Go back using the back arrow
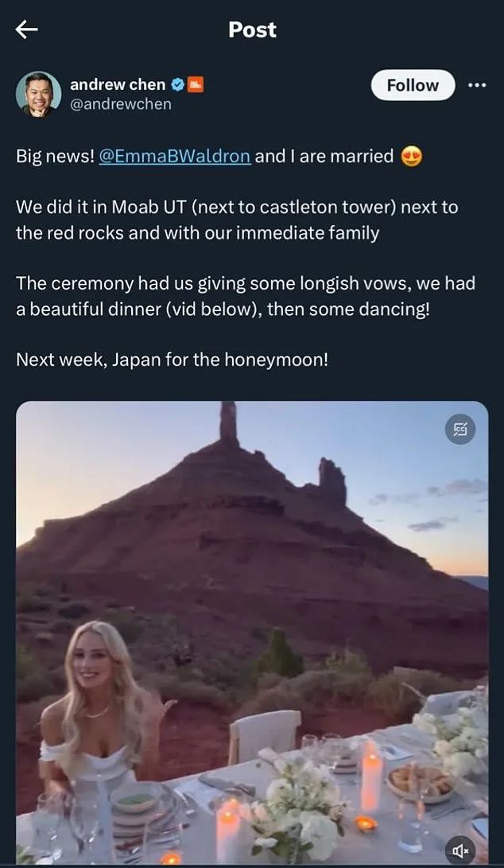504x868 pixels. click(27, 30)
